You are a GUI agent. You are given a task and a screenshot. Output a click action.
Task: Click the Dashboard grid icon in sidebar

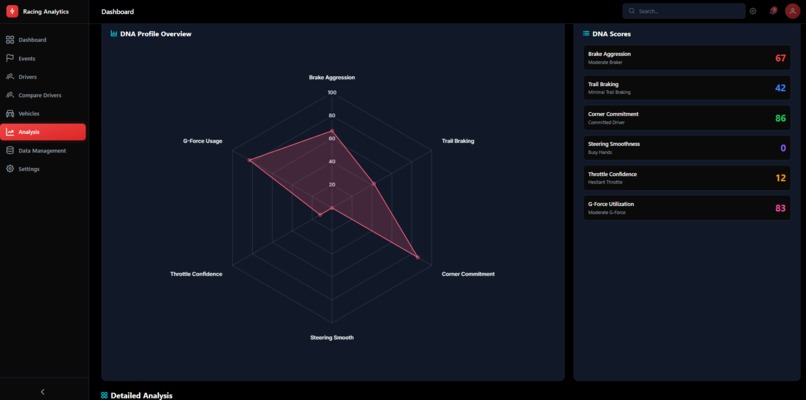tap(10, 40)
